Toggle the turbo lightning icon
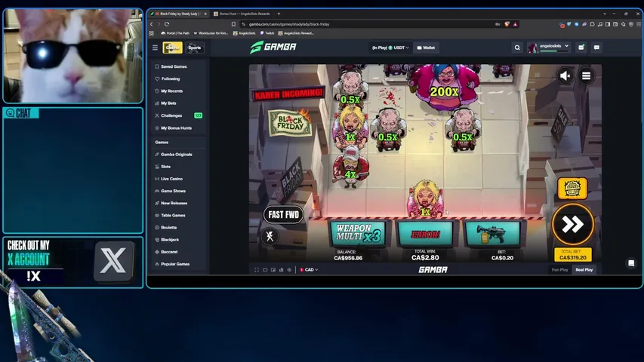Viewport: 644px width, 362px height. 270,236
